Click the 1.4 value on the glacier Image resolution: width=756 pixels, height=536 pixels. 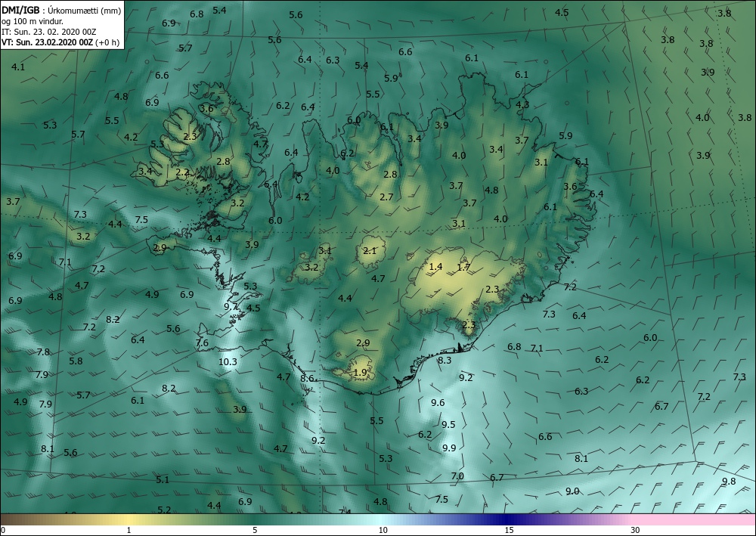coord(435,267)
